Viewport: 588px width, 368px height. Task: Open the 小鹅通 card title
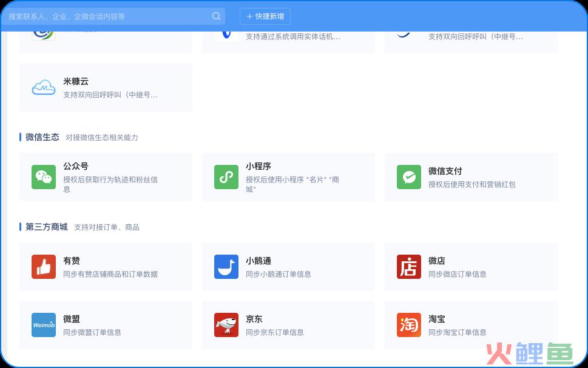[x=259, y=261]
